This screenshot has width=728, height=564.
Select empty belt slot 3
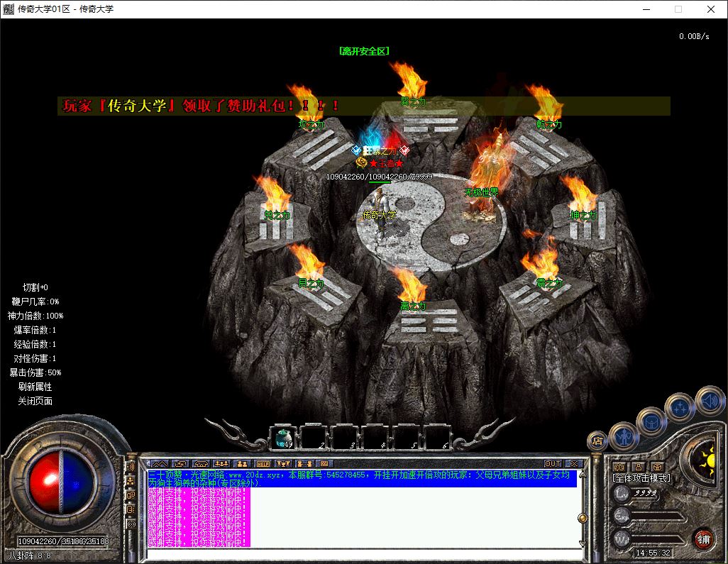coord(345,437)
